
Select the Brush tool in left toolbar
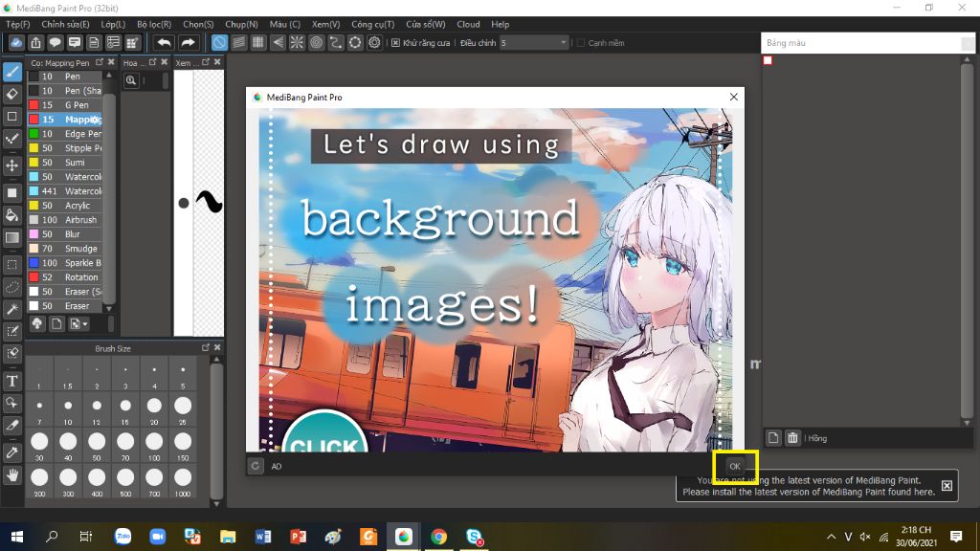pos(11,72)
